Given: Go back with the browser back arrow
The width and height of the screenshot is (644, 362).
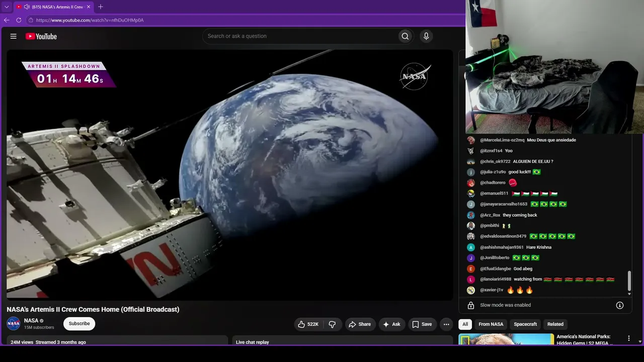Looking at the screenshot, I should pyautogui.click(x=7, y=20).
